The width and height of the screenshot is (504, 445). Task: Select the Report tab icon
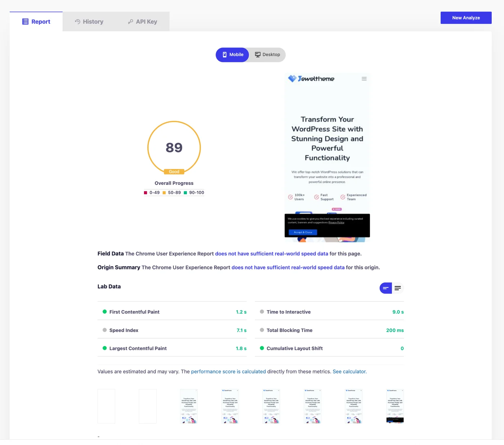(25, 21)
